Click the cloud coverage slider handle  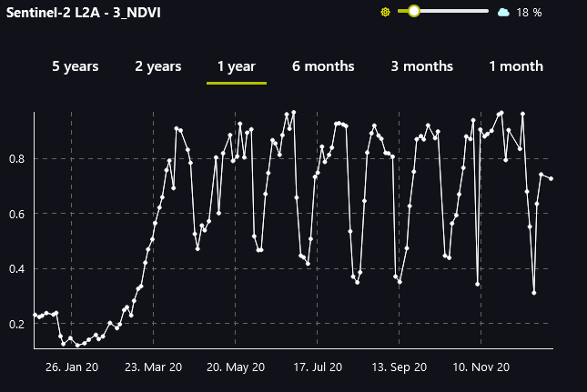click(414, 11)
